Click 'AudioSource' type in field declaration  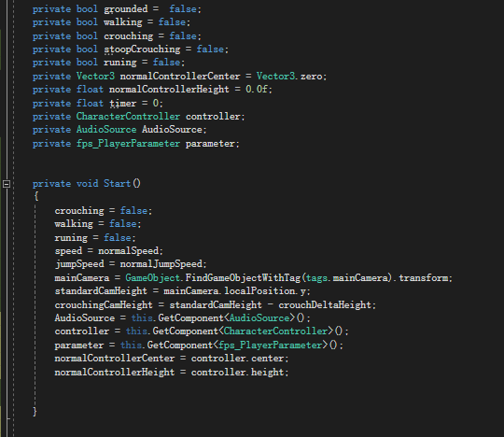[106, 130]
